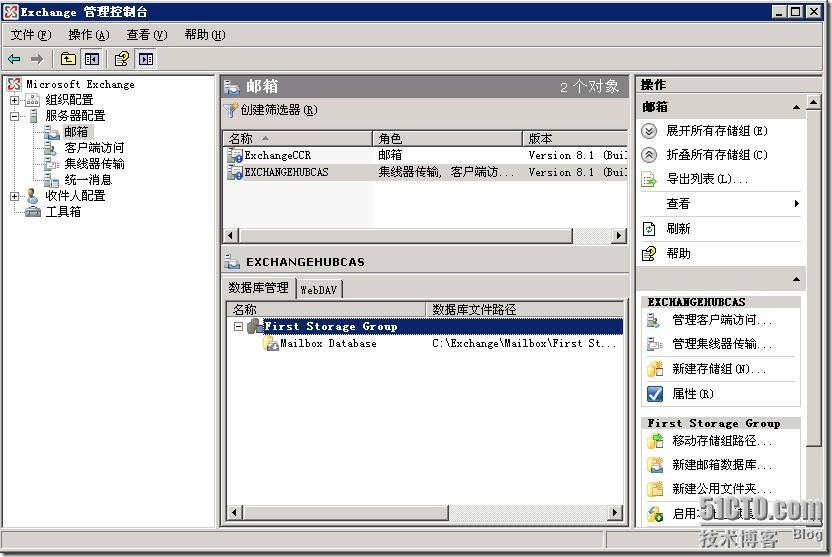Click the database list horizontal scrollbar thumb
Viewport: 832px width, 557px height.
[345, 513]
